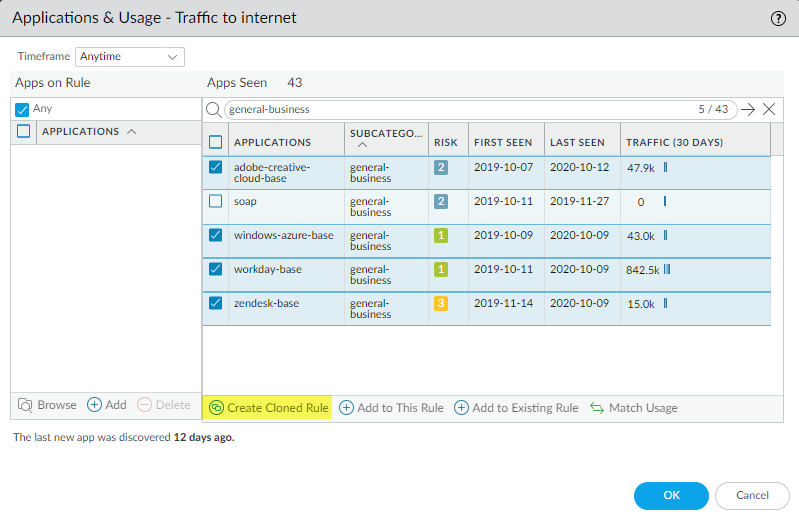Sort by the Subcategory column header
799x524 pixels.
(385, 141)
